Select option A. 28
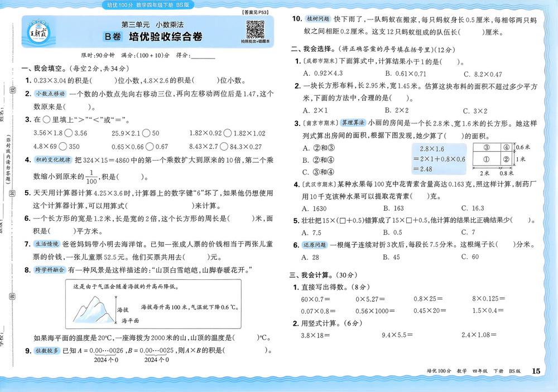Image resolution: width=558 pixels, height=392 pixels. point(310,257)
